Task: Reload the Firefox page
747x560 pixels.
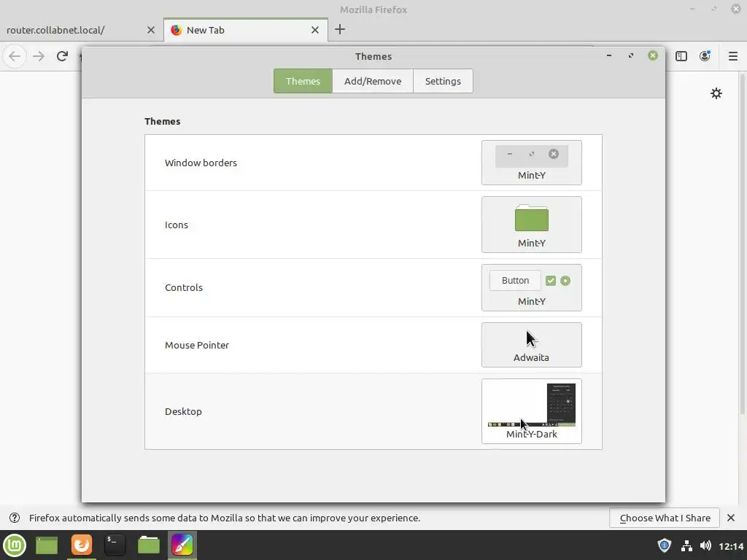Action: (x=62, y=56)
